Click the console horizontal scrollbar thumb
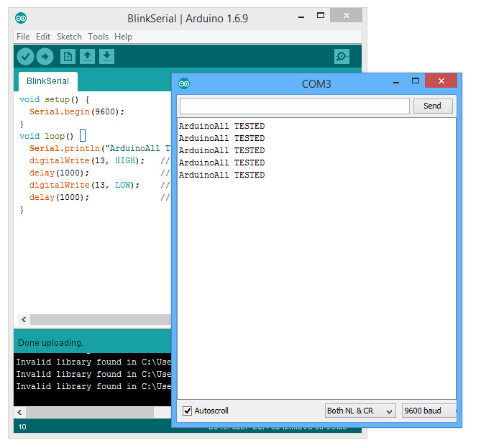481x448 pixels. (x=90, y=412)
